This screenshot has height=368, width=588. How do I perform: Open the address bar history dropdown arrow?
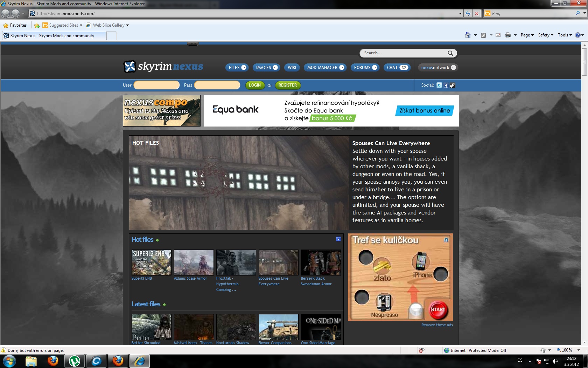[x=460, y=14]
